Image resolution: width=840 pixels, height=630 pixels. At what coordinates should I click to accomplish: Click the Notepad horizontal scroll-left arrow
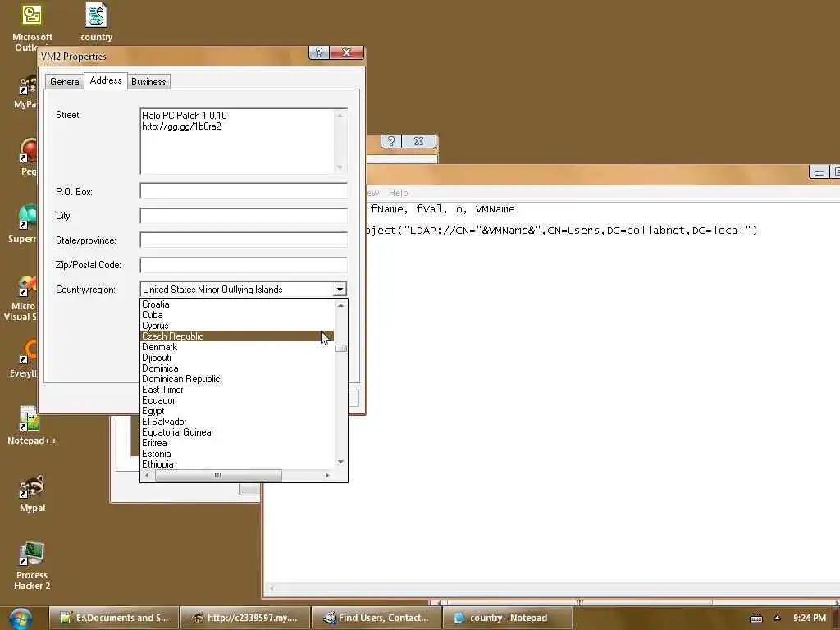coord(272,588)
